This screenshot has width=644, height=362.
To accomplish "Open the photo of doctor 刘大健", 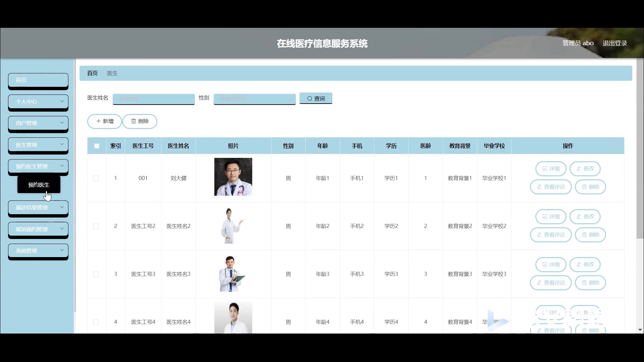I will pyautogui.click(x=233, y=177).
